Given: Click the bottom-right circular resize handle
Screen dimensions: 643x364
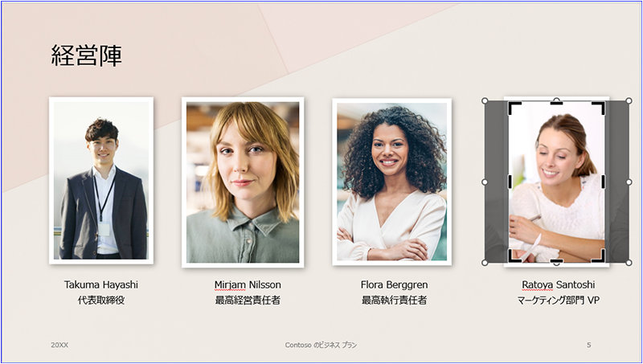Looking at the screenshot, I should (629, 262).
